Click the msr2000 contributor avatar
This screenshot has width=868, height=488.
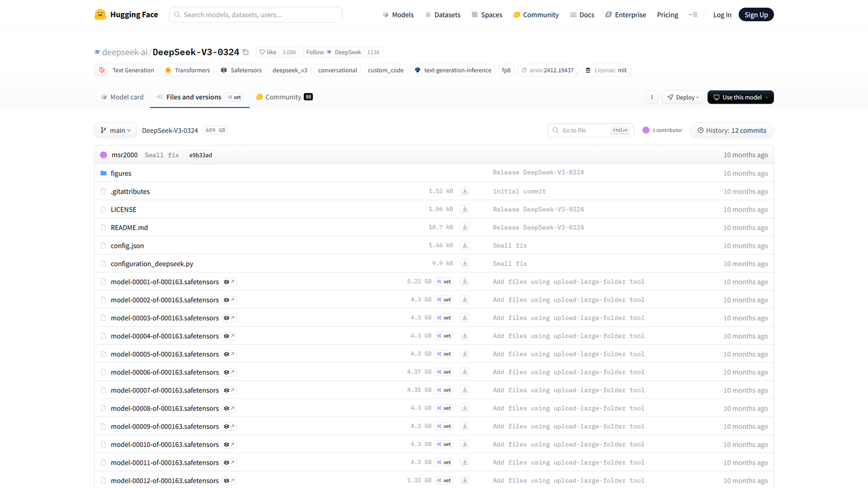(x=103, y=155)
